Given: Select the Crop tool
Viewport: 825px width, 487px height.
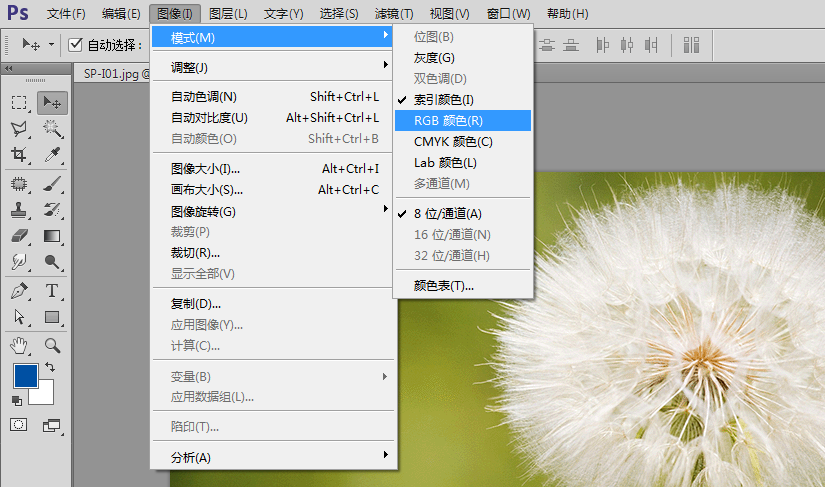Looking at the screenshot, I should click(19, 155).
